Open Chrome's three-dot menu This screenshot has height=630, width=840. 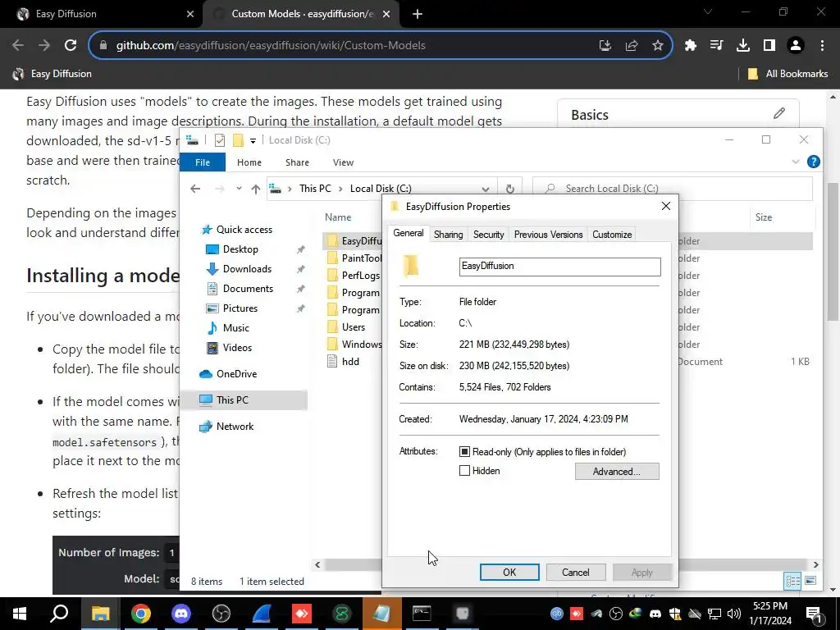[x=822, y=46]
